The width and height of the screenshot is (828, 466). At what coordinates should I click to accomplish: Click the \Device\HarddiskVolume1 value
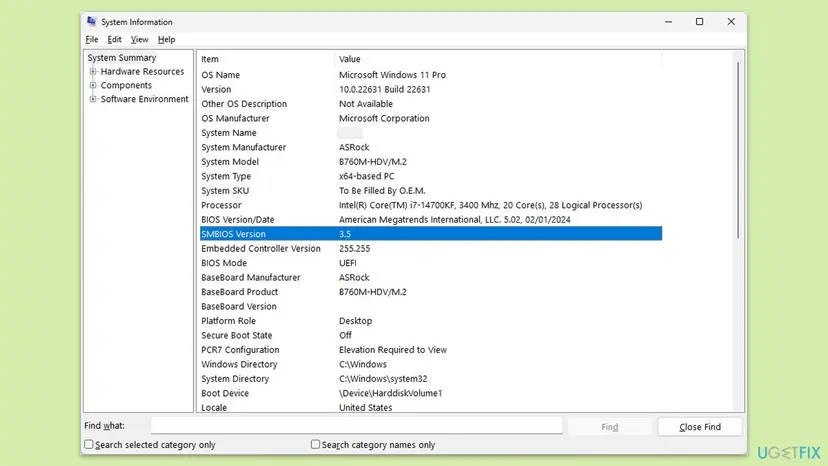tap(390, 393)
